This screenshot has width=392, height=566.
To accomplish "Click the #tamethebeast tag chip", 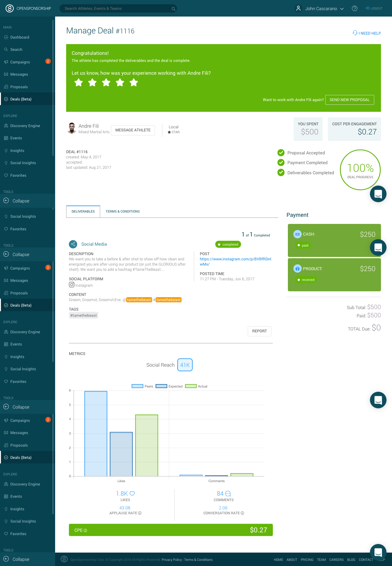I will 84,315.
